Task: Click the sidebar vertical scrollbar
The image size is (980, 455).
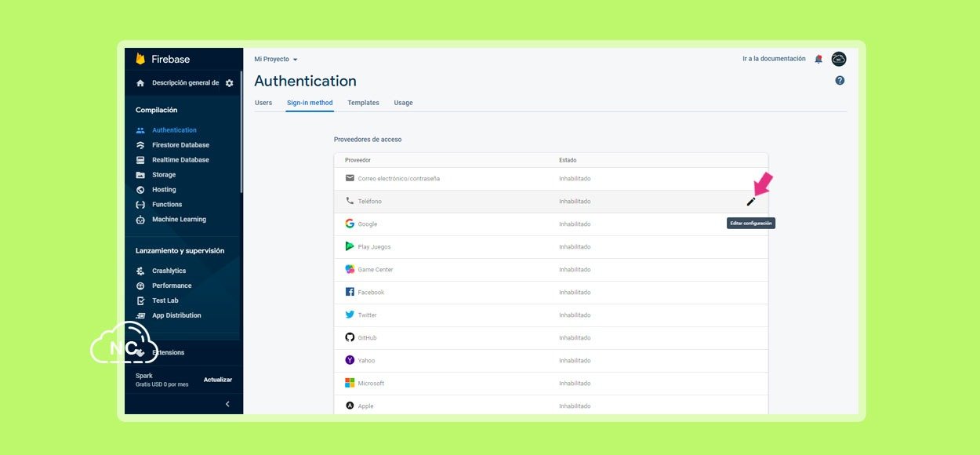Action: coord(241,132)
